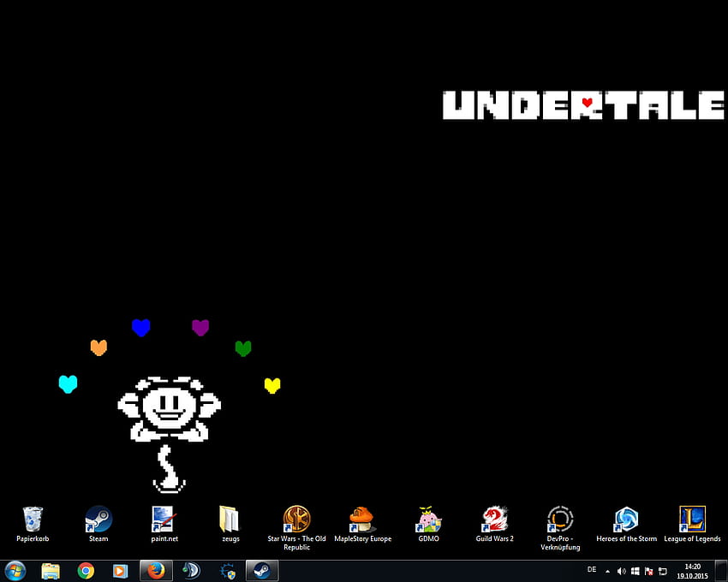The width and height of the screenshot is (728, 582).
Task: Launch Google Chrome from the taskbar
Action: coord(86,571)
